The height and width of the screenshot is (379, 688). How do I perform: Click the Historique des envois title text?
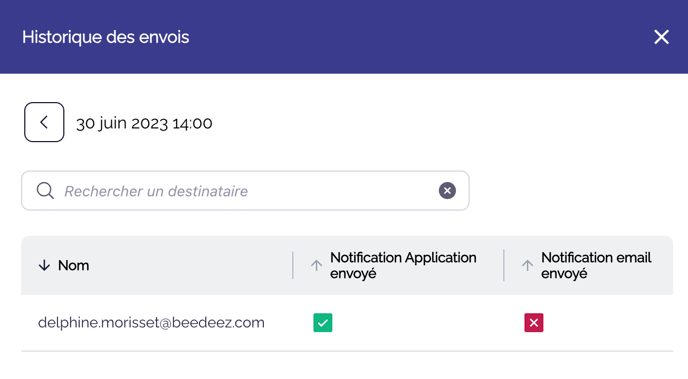click(x=106, y=37)
